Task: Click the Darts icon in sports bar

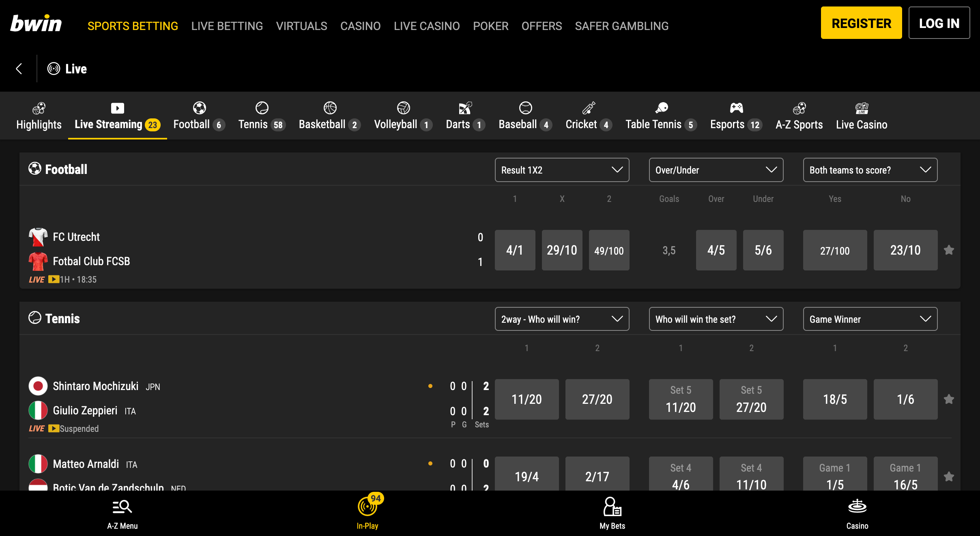Action: (x=465, y=108)
